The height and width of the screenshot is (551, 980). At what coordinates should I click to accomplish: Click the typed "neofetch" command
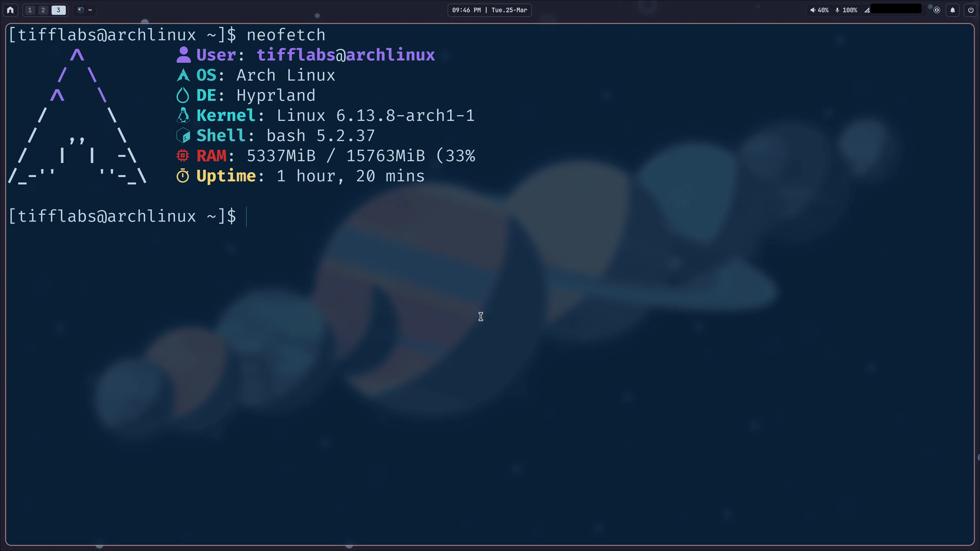pyautogui.click(x=286, y=35)
